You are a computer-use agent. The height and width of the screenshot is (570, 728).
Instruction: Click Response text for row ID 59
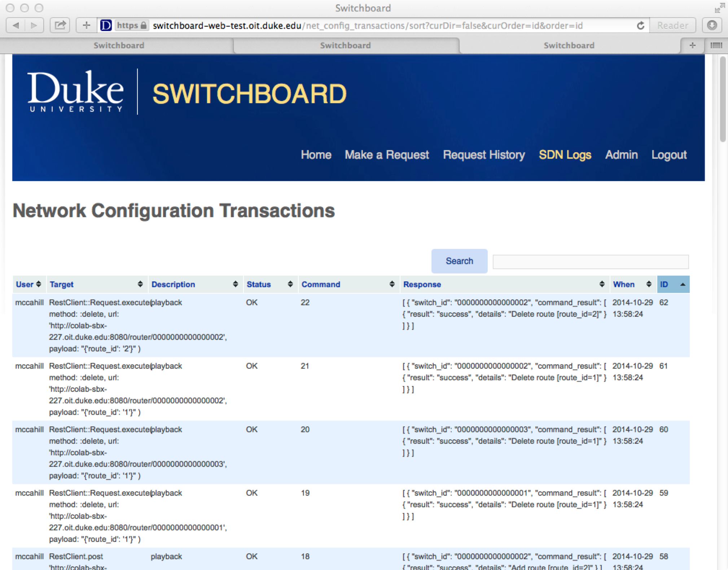[504, 504]
